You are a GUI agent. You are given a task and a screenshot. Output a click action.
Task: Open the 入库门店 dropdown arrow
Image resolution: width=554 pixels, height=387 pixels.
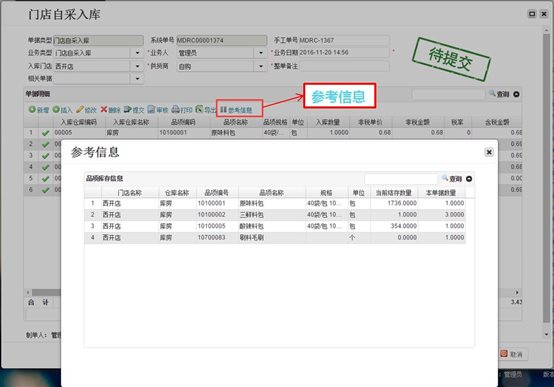pyautogui.click(x=137, y=66)
